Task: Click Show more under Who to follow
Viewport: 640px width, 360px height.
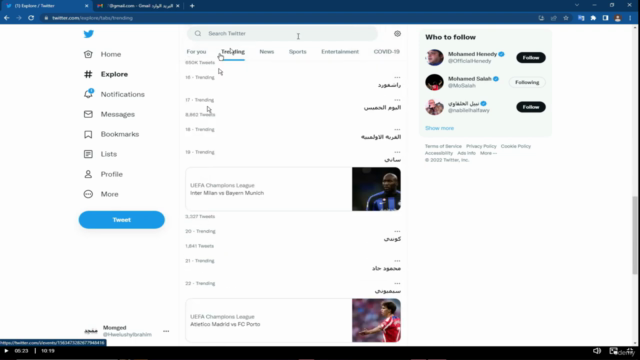Action: 440,128
